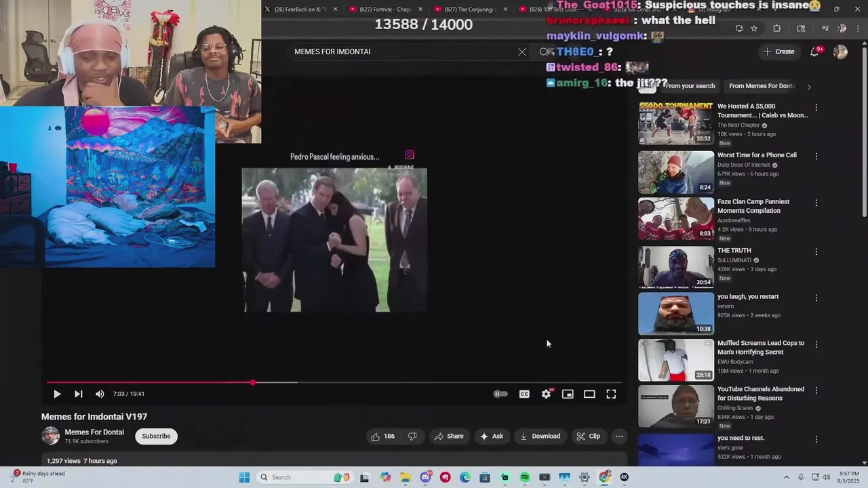Open the Ask AI button

click(x=492, y=436)
